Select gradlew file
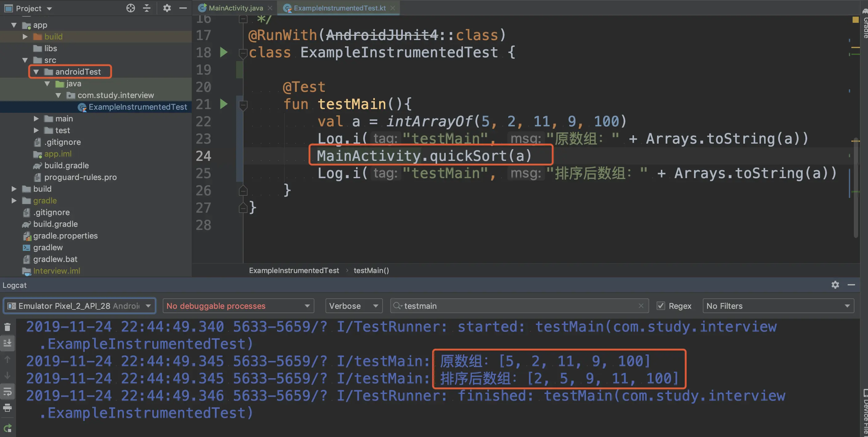This screenshot has height=437, width=868. coord(48,247)
